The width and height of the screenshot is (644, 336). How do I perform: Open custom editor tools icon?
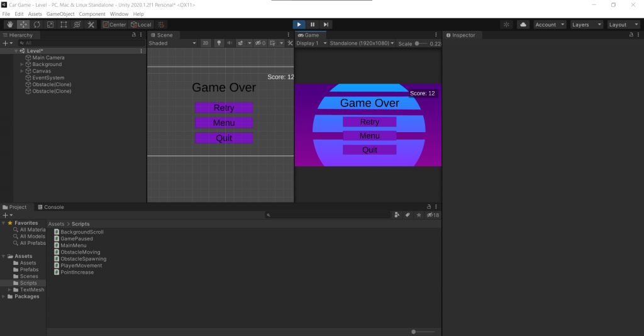pyautogui.click(x=91, y=25)
